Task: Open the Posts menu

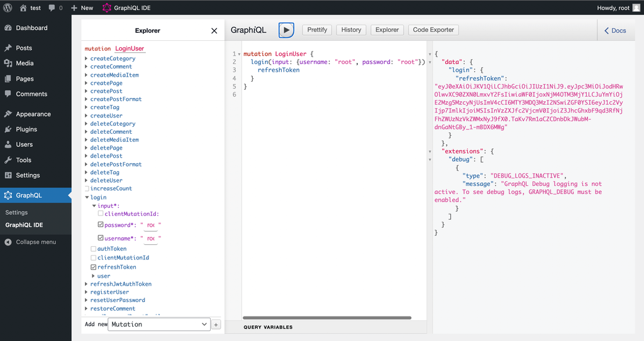Action: (x=36, y=48)
